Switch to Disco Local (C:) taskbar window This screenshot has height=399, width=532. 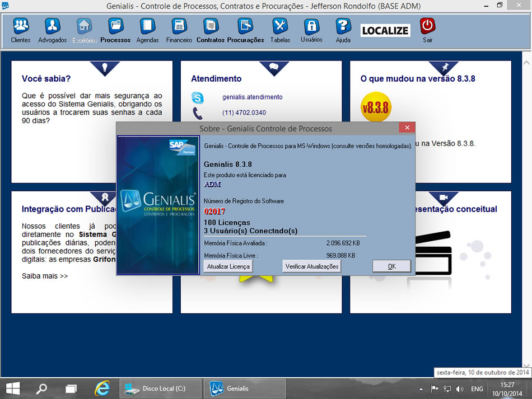tap(160, 388)
